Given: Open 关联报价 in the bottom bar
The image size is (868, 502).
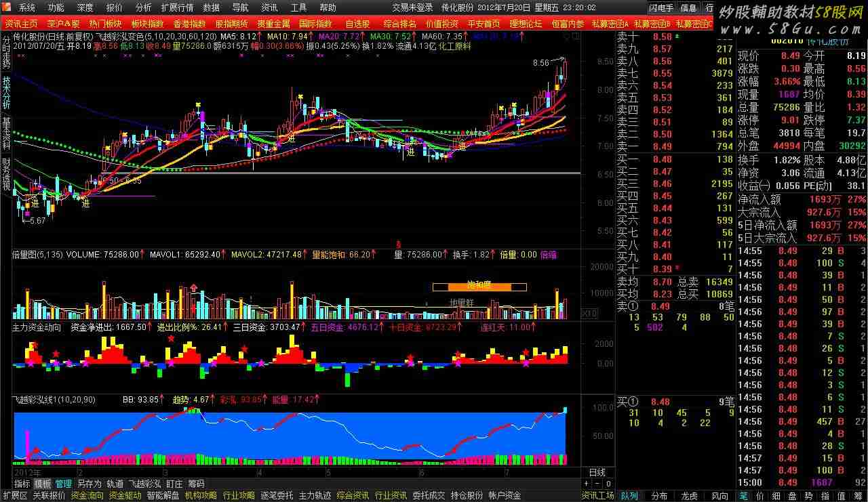Looking at the screenshot, I should [x=49, y=496].
